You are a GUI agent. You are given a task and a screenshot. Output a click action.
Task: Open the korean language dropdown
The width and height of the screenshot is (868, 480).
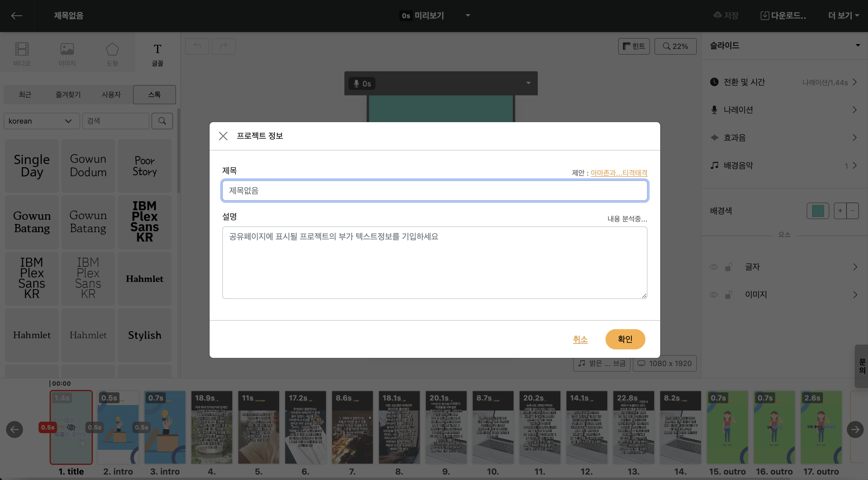tap(41, 121)
